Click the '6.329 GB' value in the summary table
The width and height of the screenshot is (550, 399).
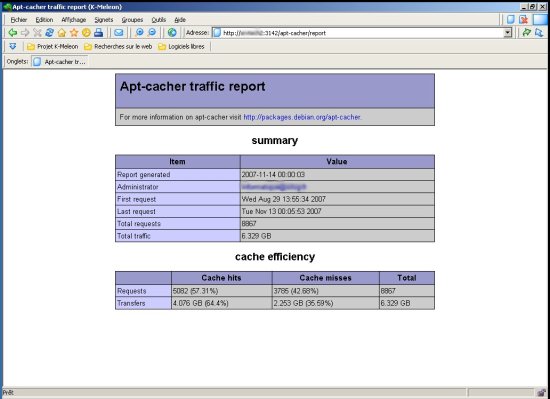click(256, 236)
